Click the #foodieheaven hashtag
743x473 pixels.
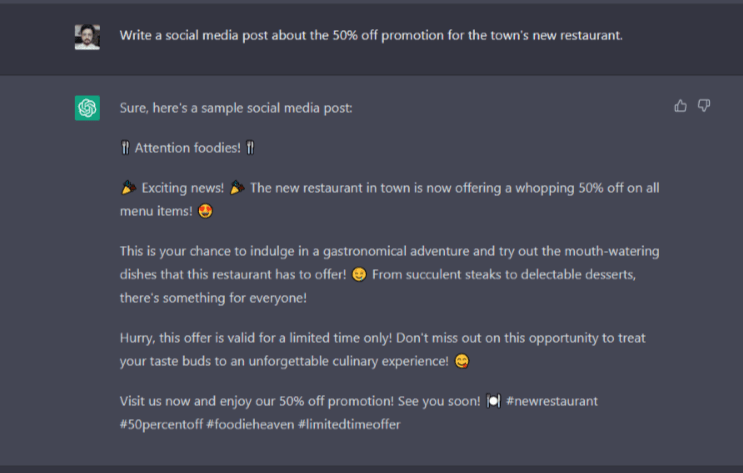tap(250, 424)
